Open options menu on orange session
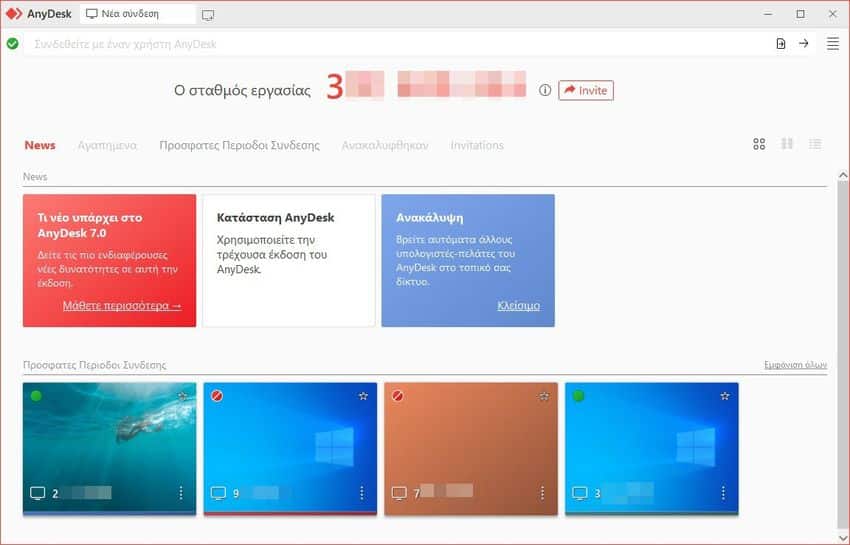 click(x=542, y=492)
